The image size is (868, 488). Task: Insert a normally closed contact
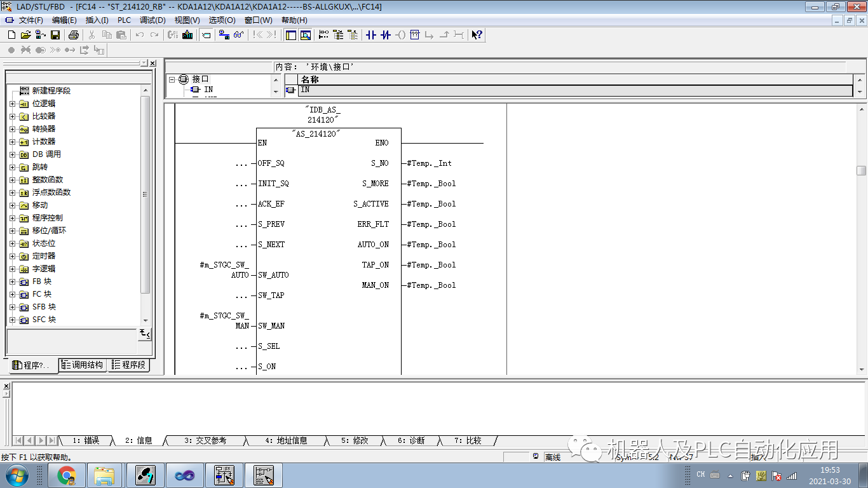pos(386,35)
